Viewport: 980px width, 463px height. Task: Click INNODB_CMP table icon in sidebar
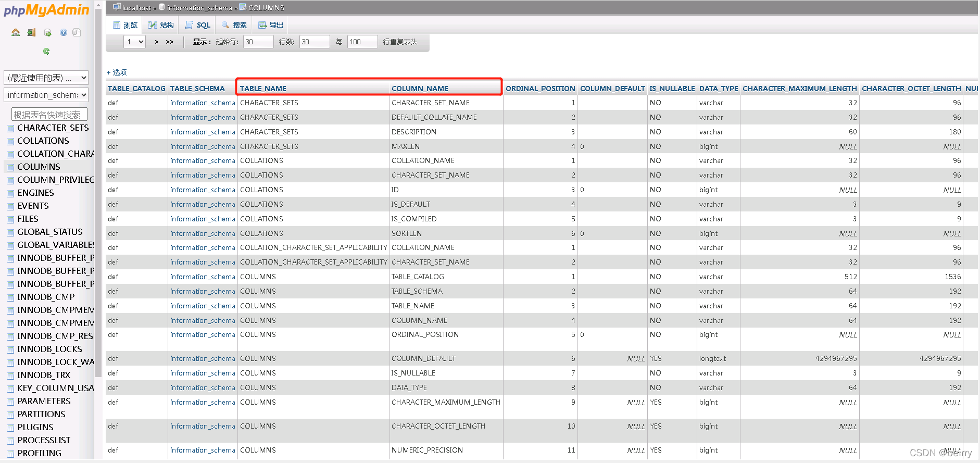pyautogui.click(x=10, y=297)
